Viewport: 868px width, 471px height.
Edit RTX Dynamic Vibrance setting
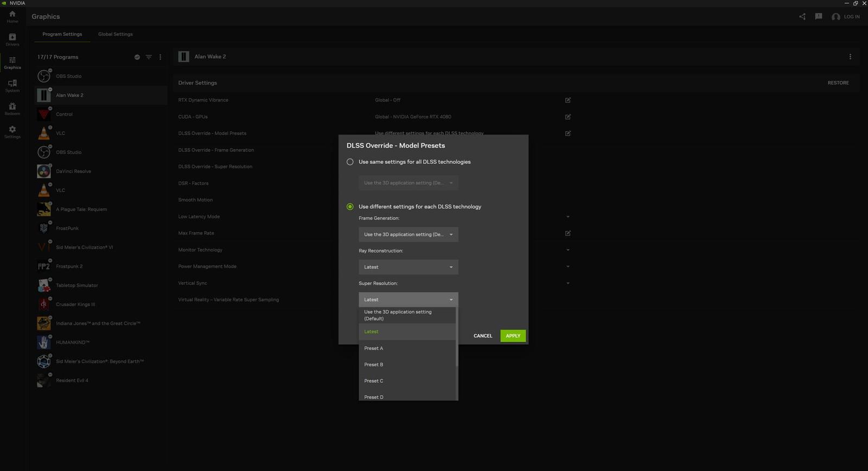point(568,100)
